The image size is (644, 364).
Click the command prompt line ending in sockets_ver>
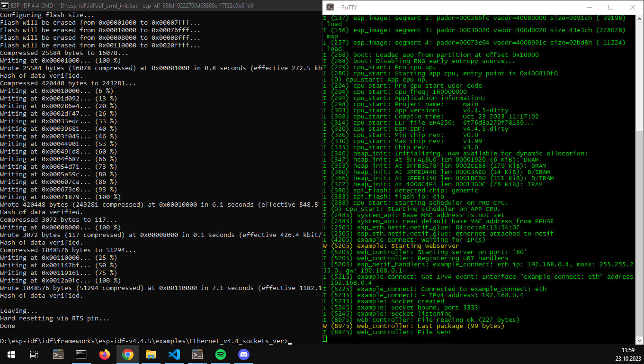click(x=143, y=341)
